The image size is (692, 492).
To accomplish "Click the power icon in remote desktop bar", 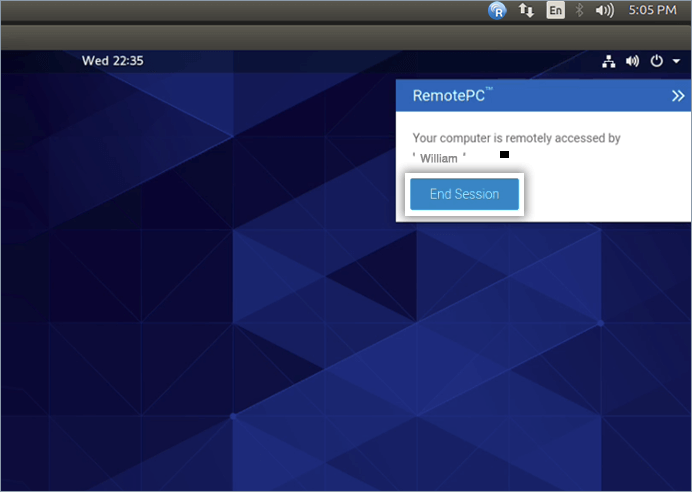I will tap(656, 61).
